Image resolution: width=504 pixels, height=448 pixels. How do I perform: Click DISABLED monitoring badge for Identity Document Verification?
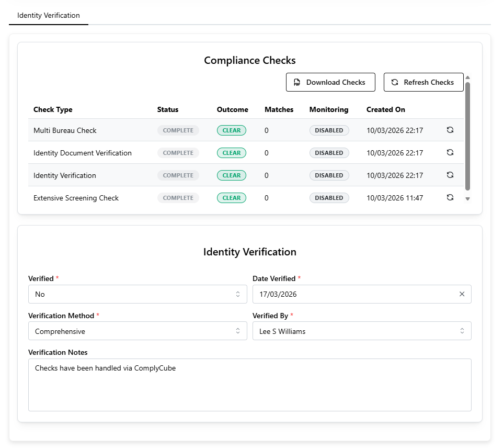(x=329, y=153)
